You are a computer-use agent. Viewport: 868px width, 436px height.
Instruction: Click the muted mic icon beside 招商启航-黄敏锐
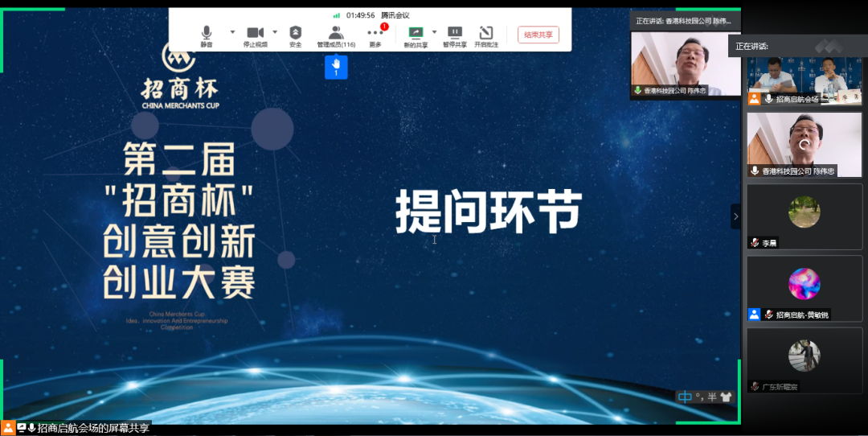click(x=768, y=315)
